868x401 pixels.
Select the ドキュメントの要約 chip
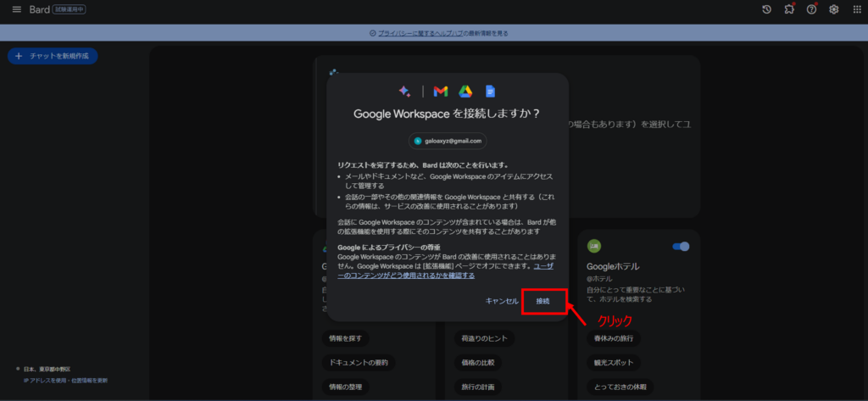pyautogui.click(x=359, y=363)
